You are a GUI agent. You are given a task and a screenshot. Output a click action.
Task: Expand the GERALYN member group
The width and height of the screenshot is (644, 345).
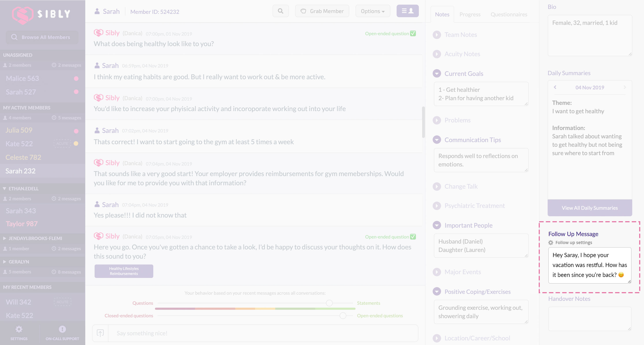click(4, 262)
